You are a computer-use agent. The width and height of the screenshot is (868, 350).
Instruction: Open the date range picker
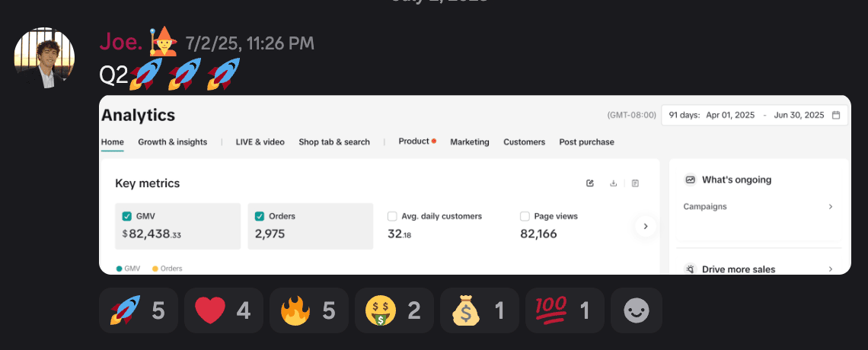point(754,116)
